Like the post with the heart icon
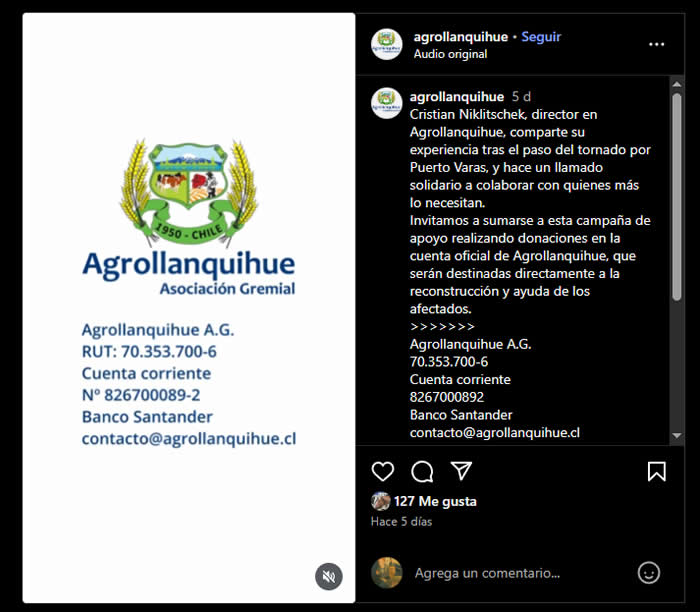 (x=383, y=471)
